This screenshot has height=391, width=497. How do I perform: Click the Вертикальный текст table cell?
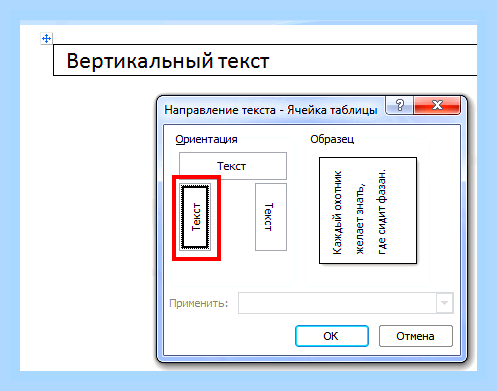point(265,60)
